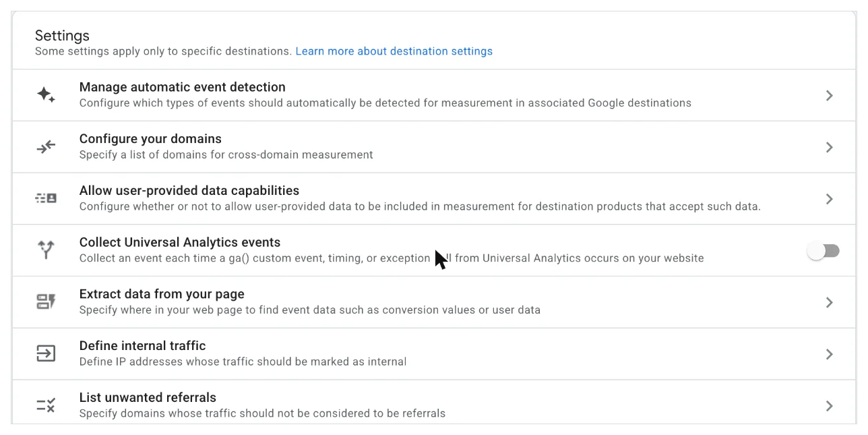Click the Collect Universal Analytics events title

tap(180, 242)
